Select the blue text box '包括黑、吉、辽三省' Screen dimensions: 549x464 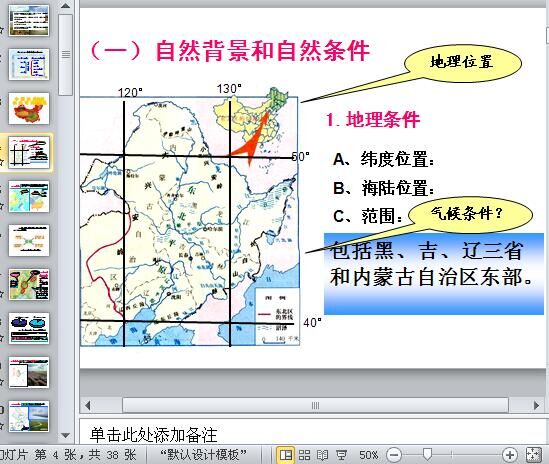point(434,273)
